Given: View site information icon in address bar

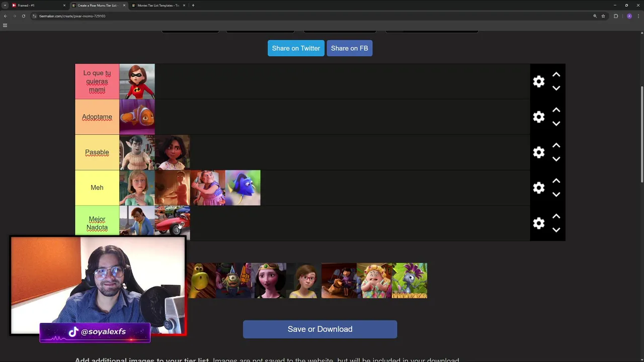Looking at the screenshot, I should [34, 16].
